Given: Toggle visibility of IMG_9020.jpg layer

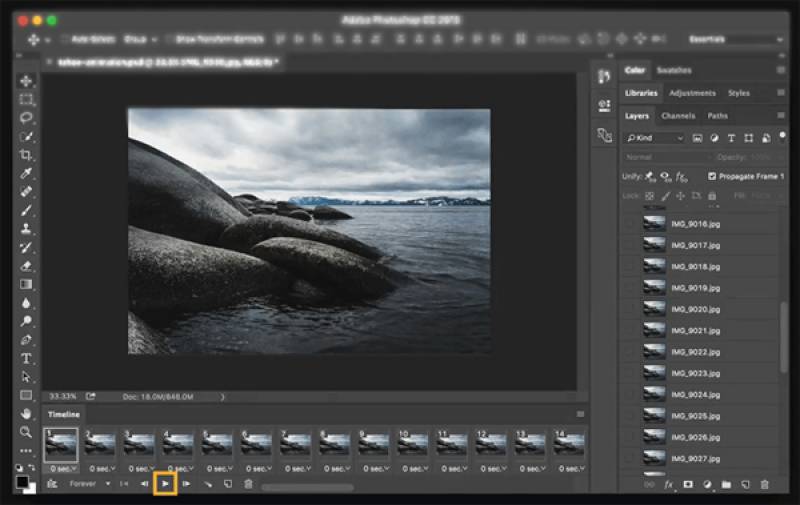Looking at the screenshot, I should click(x=629, y=309).
